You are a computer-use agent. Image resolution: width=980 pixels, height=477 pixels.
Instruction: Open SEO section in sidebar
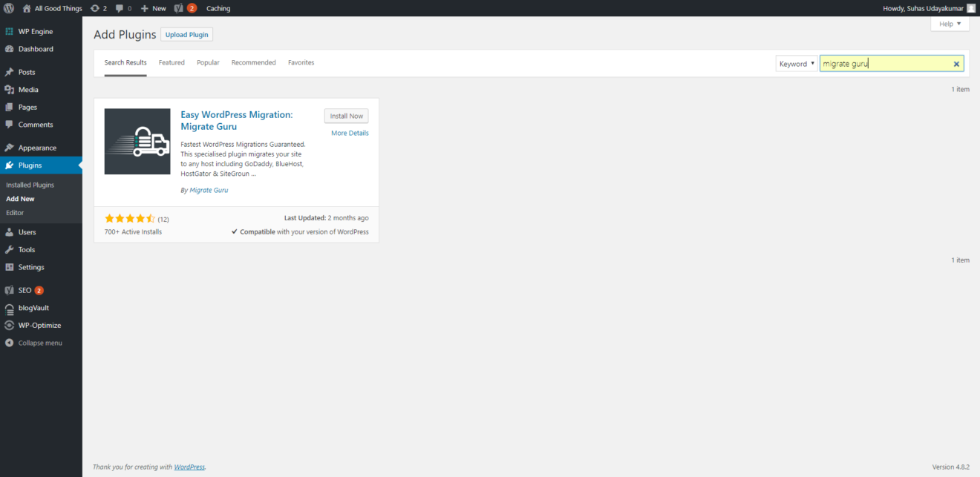click(41, 290)
